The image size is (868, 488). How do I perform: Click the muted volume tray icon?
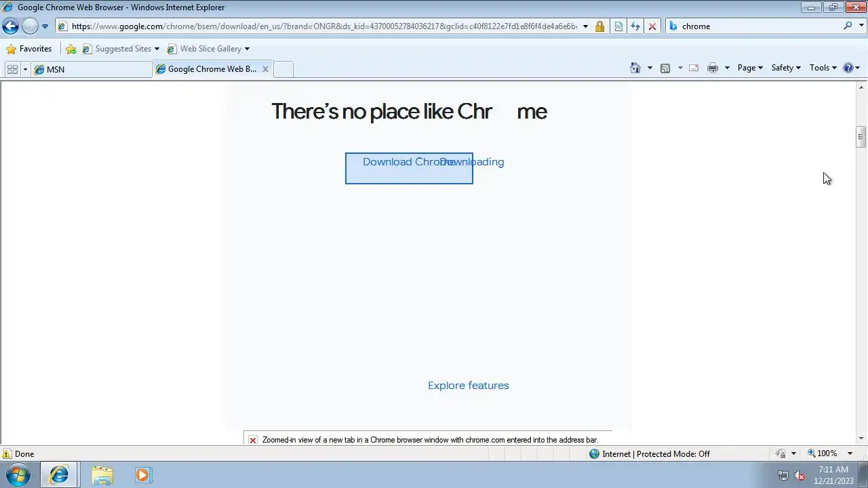800,475
